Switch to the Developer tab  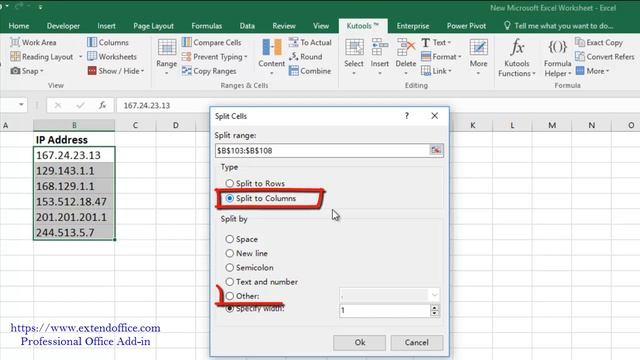point(63,26)
